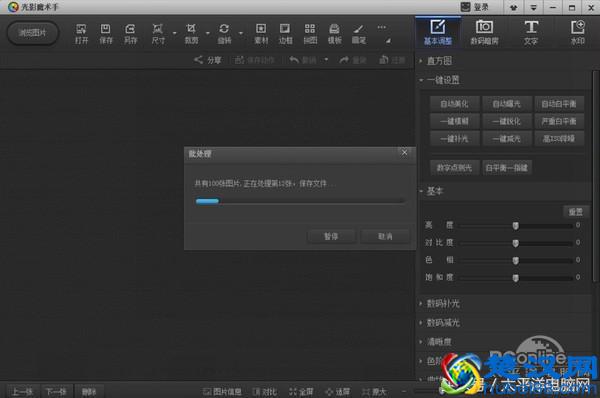Click the 适屏 fit-screen icon
Image resolution: width=600 pixels, height=398 pixels.
(x=329, y=391)
